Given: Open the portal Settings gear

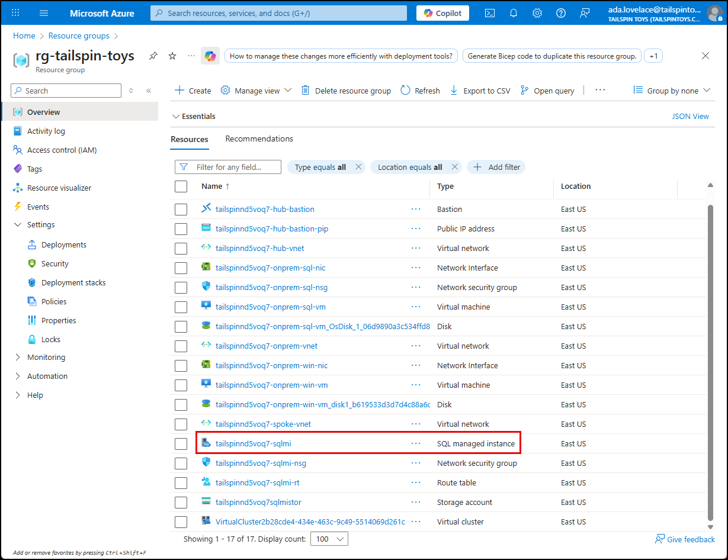Looking at the screenshot, I should (537, 12).
